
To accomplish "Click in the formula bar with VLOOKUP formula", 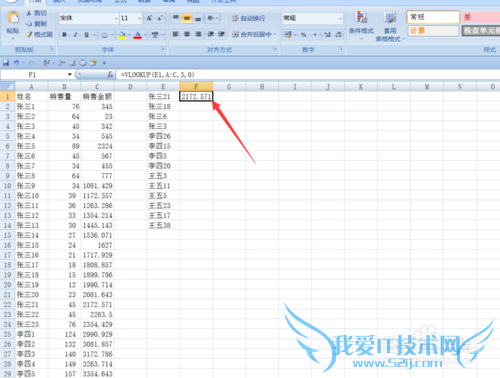I will click(307, 75).
